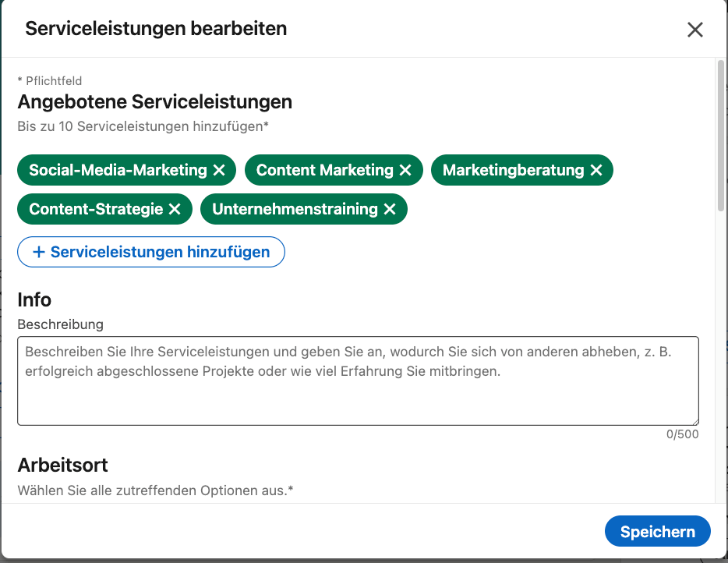The height and width of the screenshot is (563, 728).
Task: Click the plus icon for adding services
Action: pyautogui.click(x=39, y=252)
